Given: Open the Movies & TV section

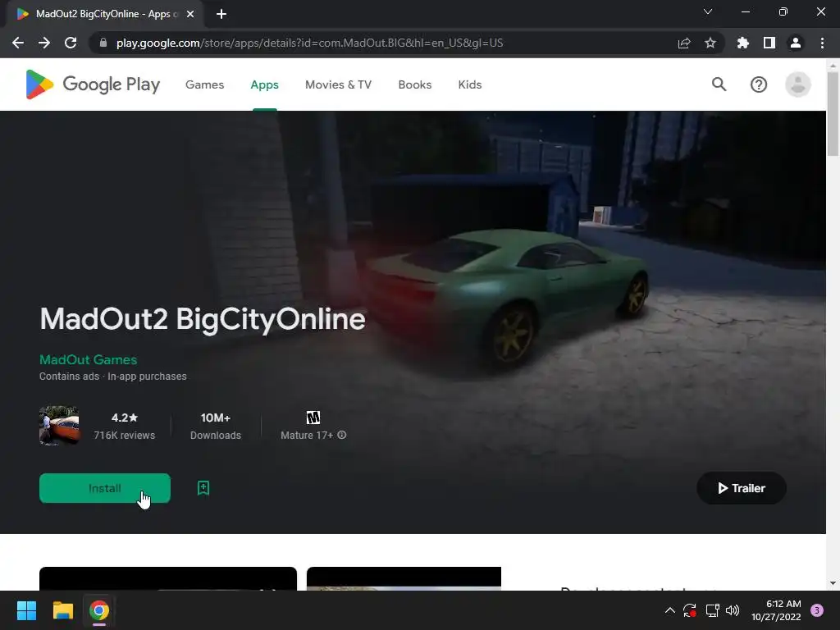Looking at the screenshot, I should pos(338,84).
